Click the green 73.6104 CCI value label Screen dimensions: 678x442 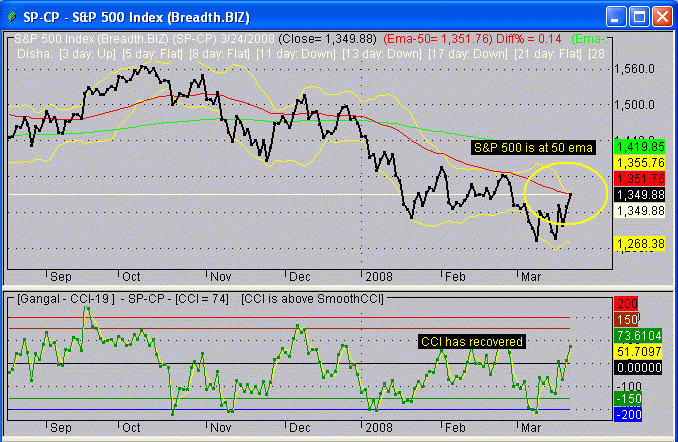click(x=638, y=336)
